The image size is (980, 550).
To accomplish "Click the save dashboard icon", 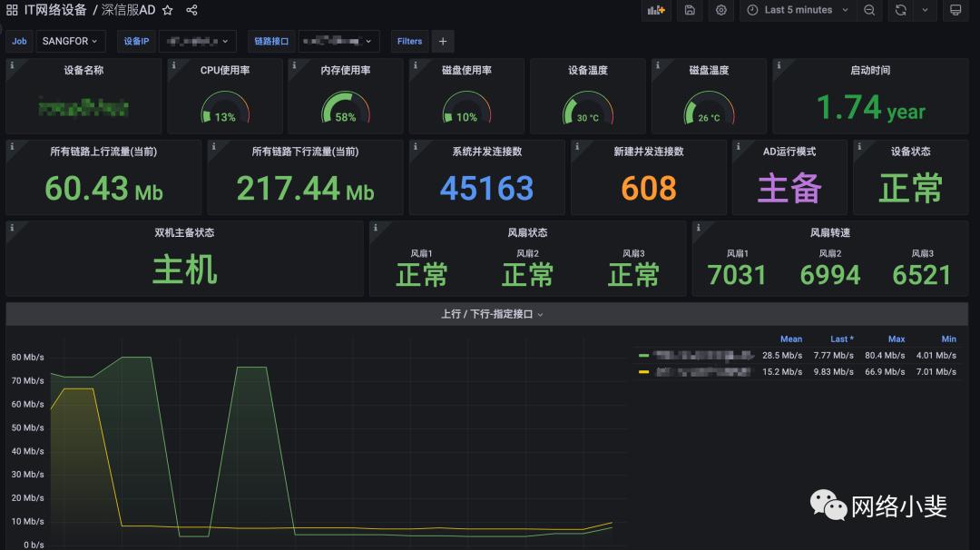I will coord(690,10).
